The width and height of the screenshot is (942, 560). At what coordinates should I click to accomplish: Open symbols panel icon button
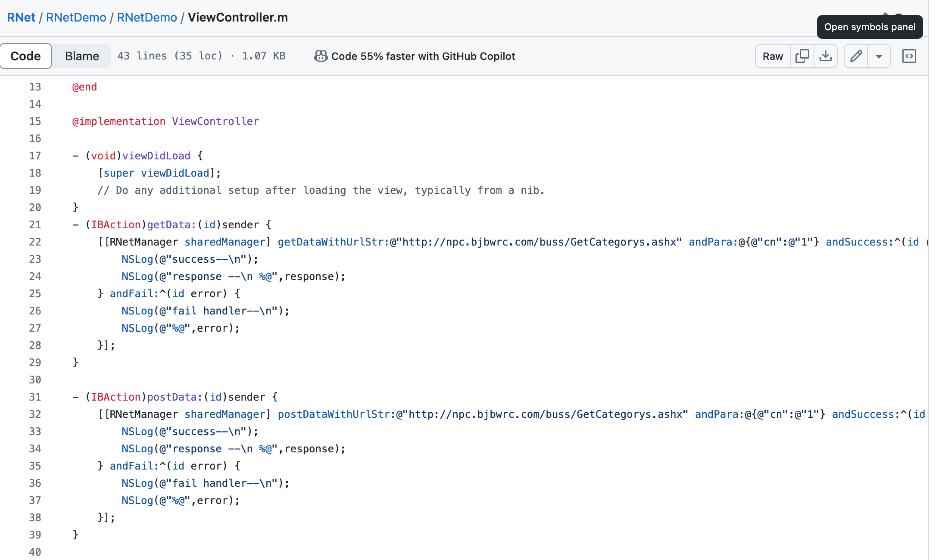coord(909,56)
